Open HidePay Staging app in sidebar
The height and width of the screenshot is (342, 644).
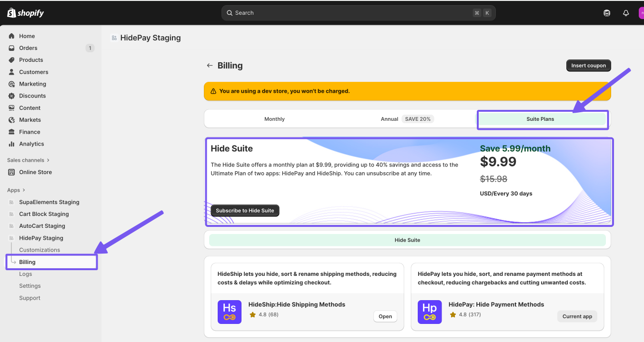(41, 238)
